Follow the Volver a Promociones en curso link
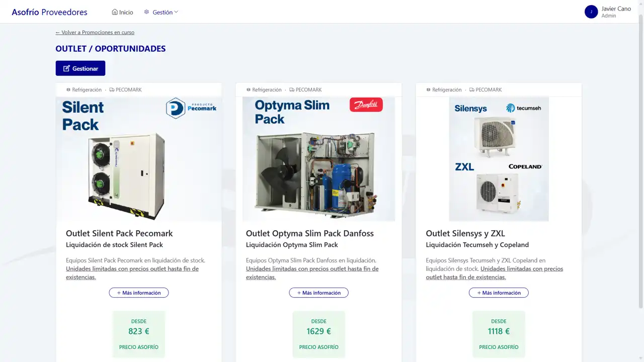The height and width of the screenshot is (362, 644). 95,32
